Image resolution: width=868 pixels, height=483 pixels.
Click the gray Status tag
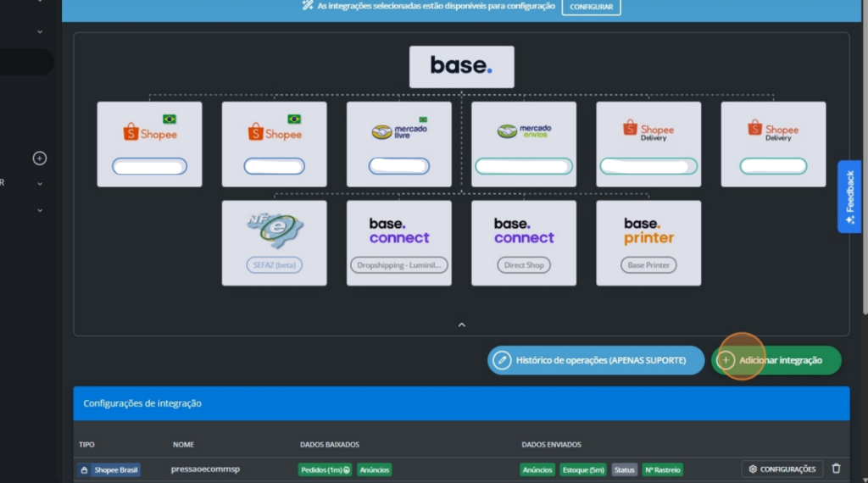pyautogui.click(x=625, y=469)
